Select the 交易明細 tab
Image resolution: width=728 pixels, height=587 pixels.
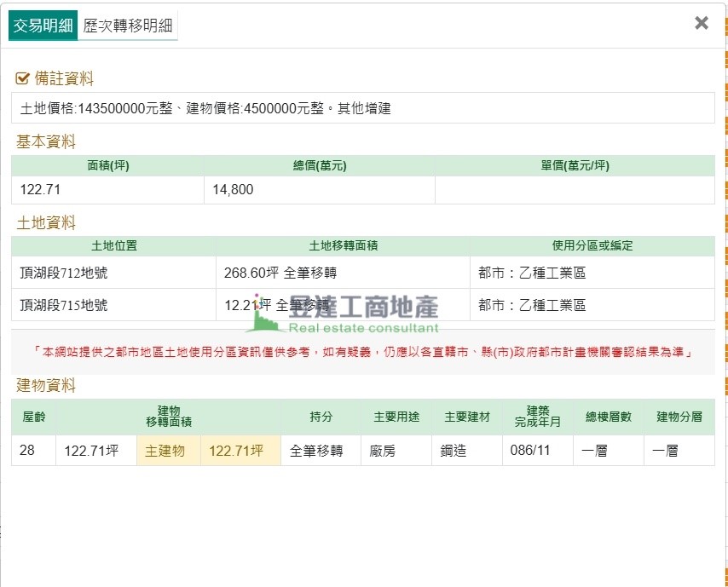(x=43, y=26)
